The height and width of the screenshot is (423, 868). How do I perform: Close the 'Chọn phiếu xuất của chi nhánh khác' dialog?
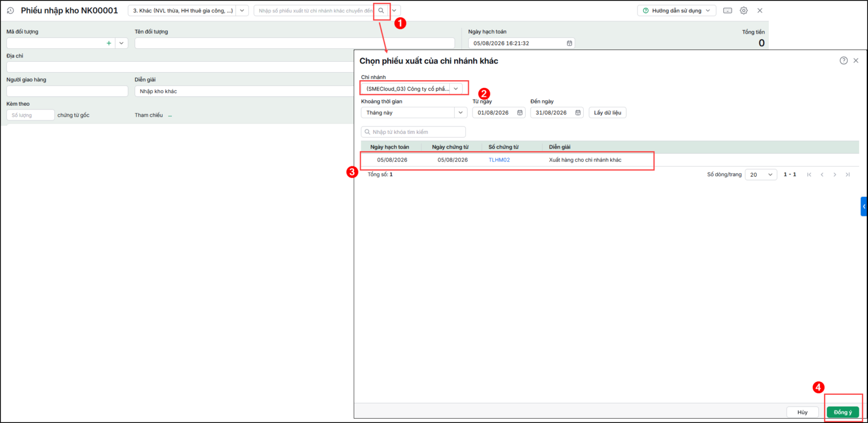856,61
